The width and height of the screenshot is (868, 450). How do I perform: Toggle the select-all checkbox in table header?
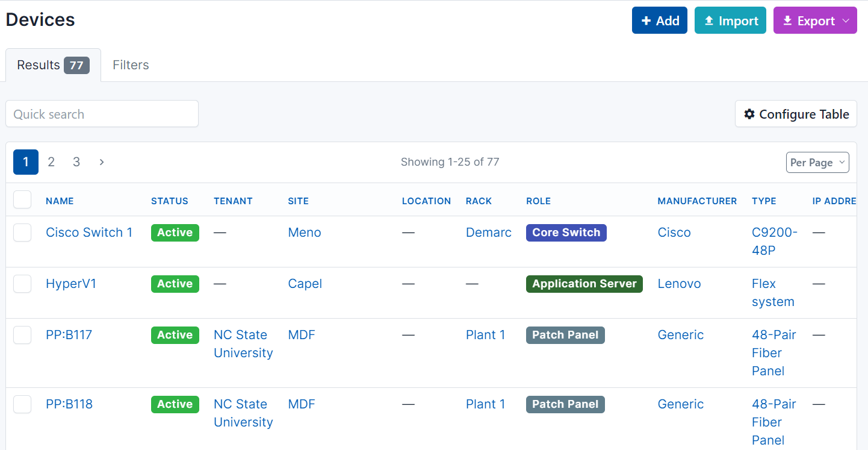click(22, 200)
